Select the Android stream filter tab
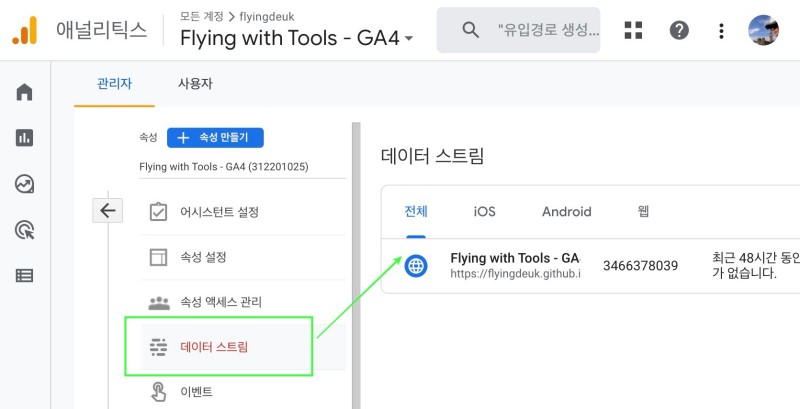800x409 pixels. click(x=566, y=212)
